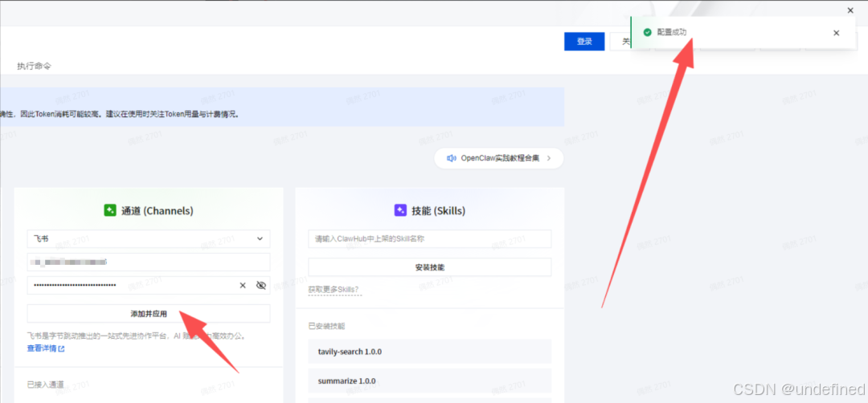Viewport: 868px width, 403px height.
Task: Click the 已安装技能 heading
Action: pos(326,326)
